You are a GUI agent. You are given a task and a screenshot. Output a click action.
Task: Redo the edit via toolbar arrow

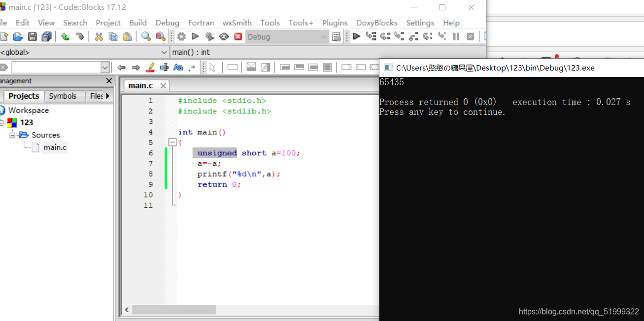[80, 36]
